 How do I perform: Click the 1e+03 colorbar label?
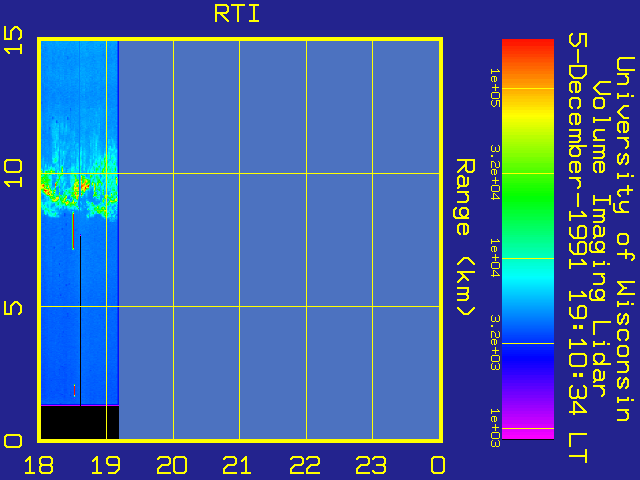494,428
